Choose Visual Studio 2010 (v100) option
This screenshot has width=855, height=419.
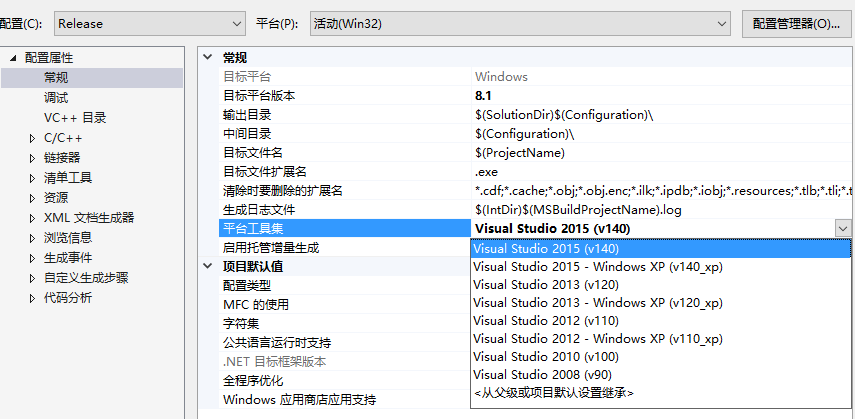point(660,357)
